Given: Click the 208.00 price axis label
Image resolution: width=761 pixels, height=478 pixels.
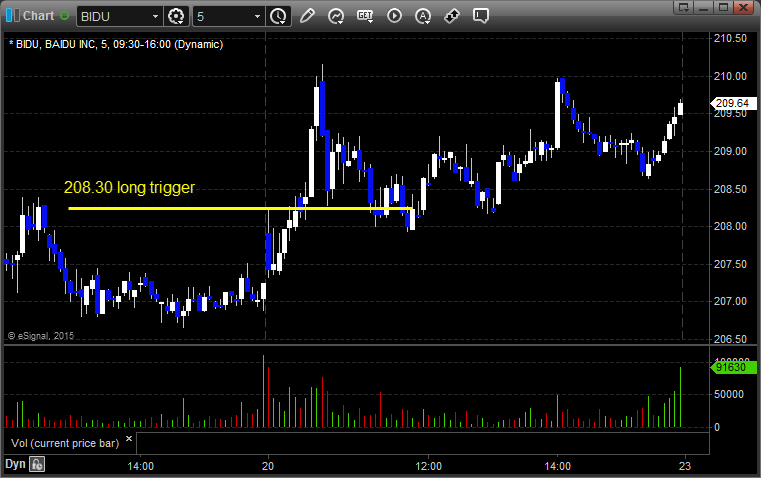Looking at the screenshot, I should 730,226.
